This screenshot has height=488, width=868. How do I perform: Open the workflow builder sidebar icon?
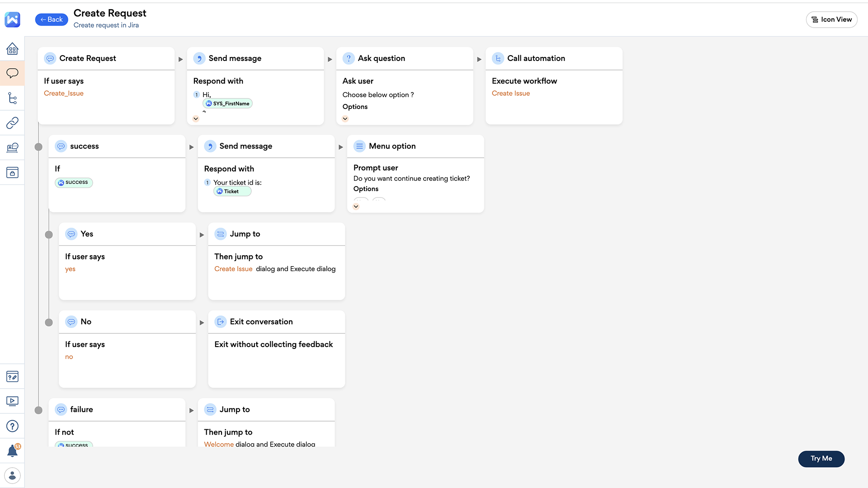pyautogui.click(x=12, y=98)
